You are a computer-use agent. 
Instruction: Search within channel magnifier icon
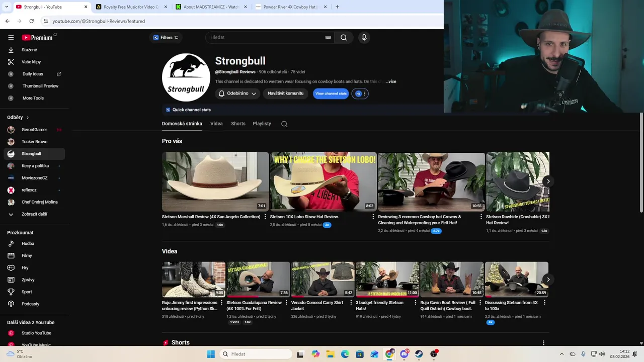[284, 124]
